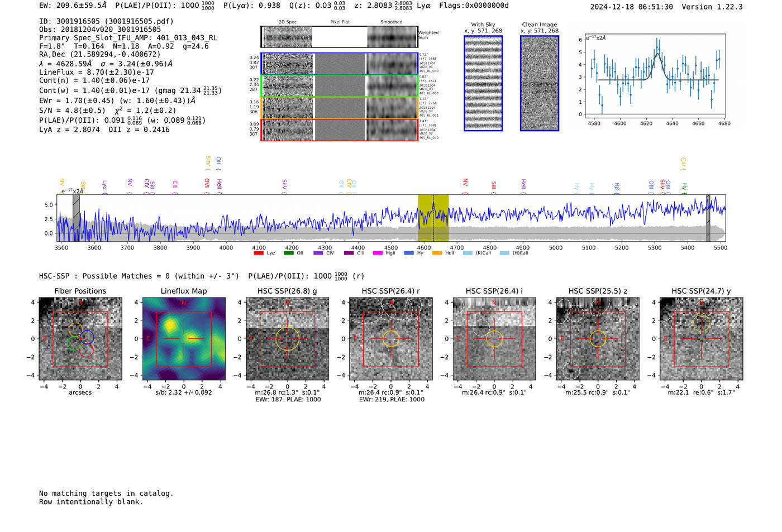
Task: Click the orange CIII marker at far right
Action: point(683,164)
